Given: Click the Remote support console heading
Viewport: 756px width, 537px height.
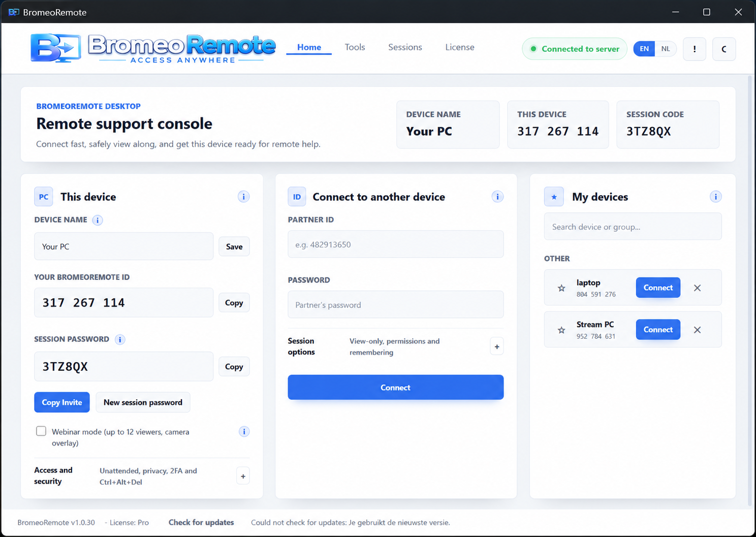Looking at the screenshot, I should 124,123.
